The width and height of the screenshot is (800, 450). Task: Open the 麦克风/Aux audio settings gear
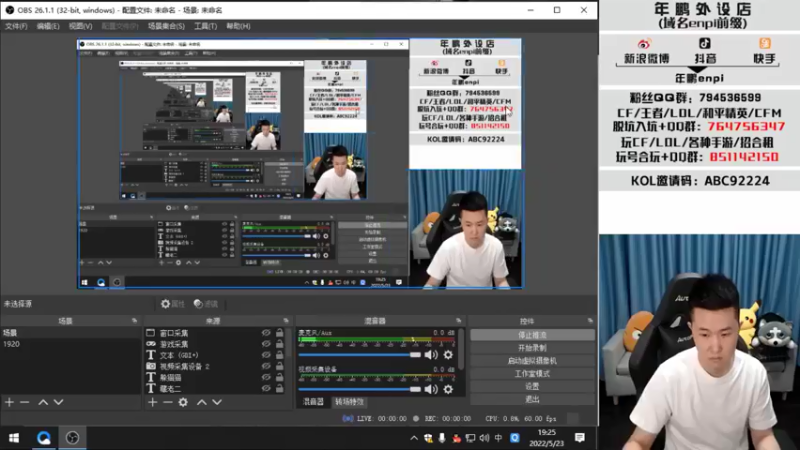click(448, 355)
